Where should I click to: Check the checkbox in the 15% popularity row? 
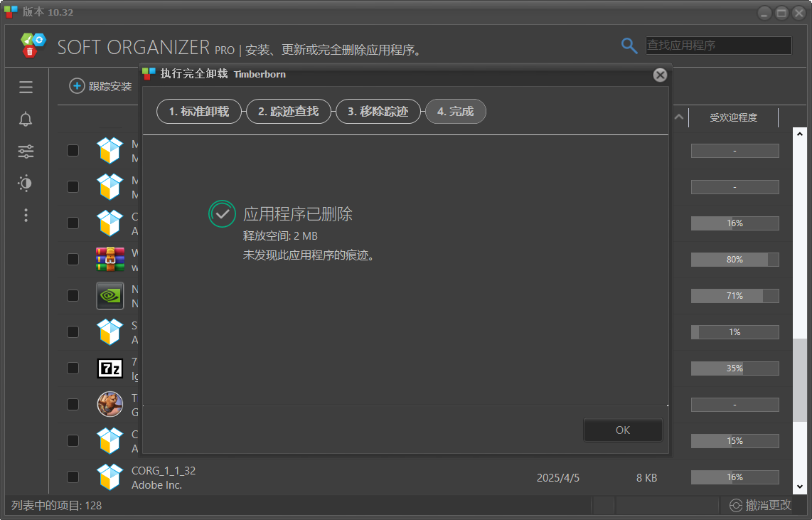click(73, 440)
